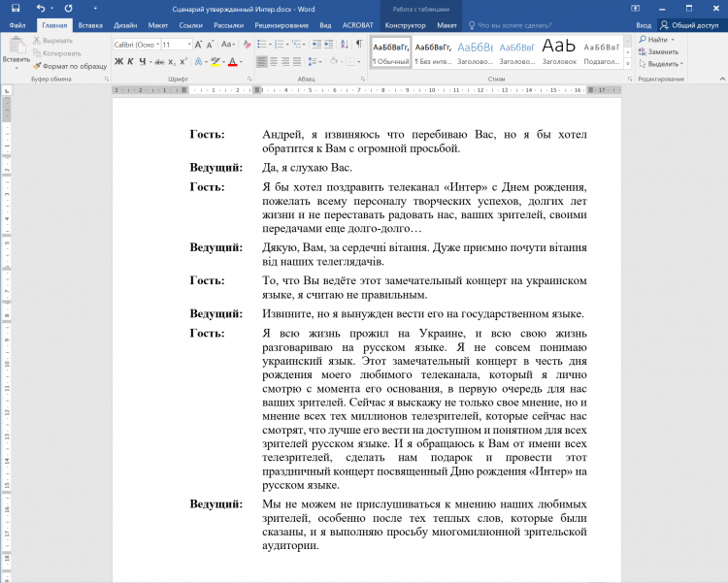Apply subscript formatting
The width and height of the screenshot is (728, 583).
click(172, 61)
